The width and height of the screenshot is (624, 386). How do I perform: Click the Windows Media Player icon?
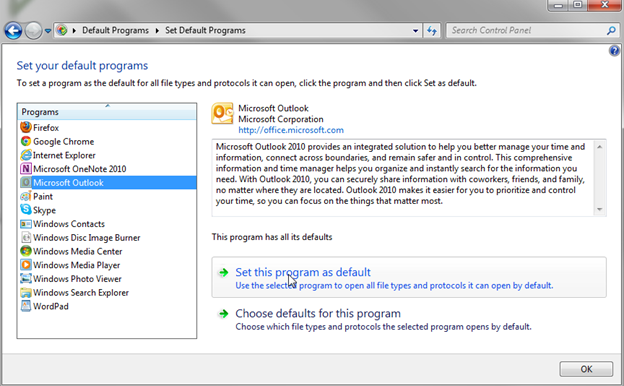click(x=26, y=265)
